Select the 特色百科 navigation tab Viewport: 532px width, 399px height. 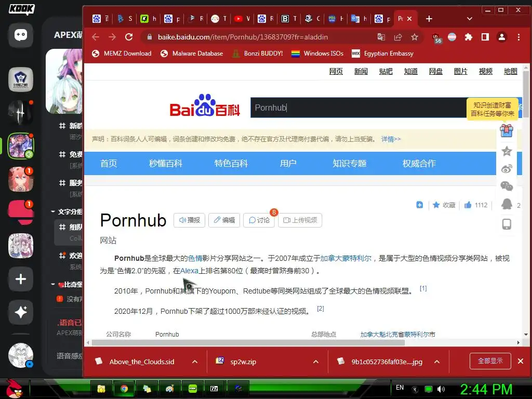pyautogui.click(x=231, y=164)
